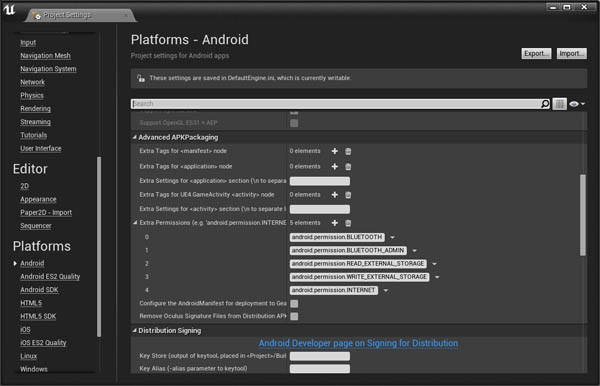Click the Import button

tap(571, 54)
